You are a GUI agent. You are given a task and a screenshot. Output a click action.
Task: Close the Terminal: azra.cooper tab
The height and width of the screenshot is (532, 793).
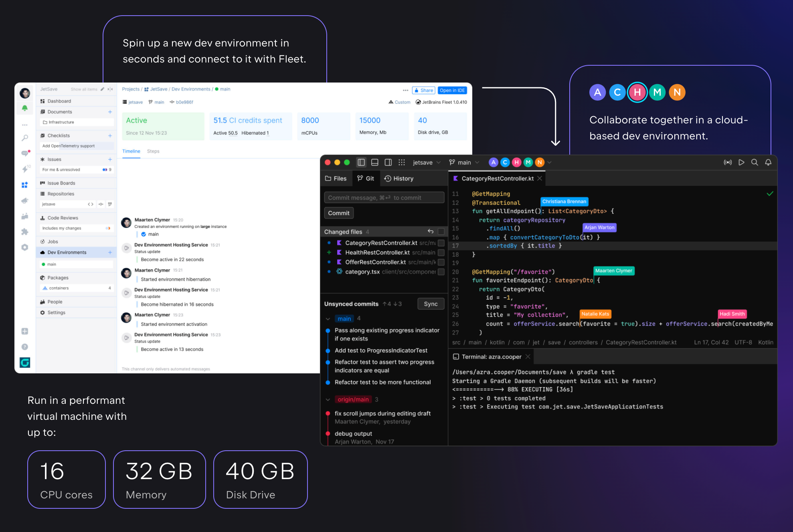point(528,357)
